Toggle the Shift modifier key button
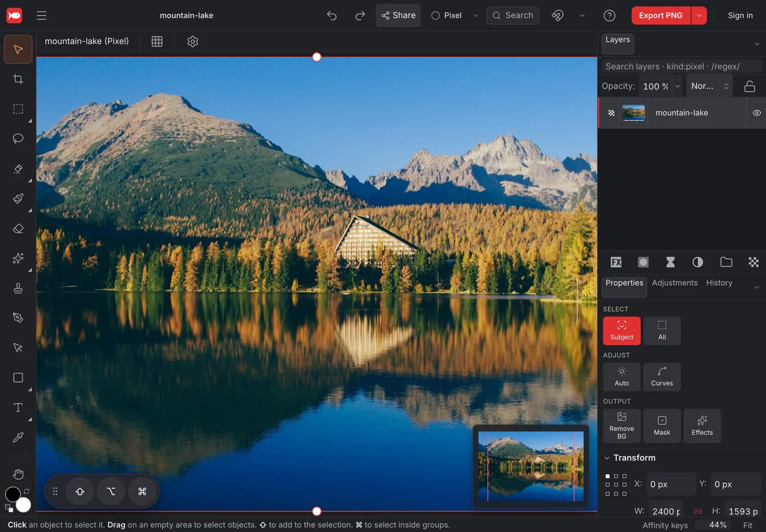This screenshot has width=766, height=532. point(80,491)
